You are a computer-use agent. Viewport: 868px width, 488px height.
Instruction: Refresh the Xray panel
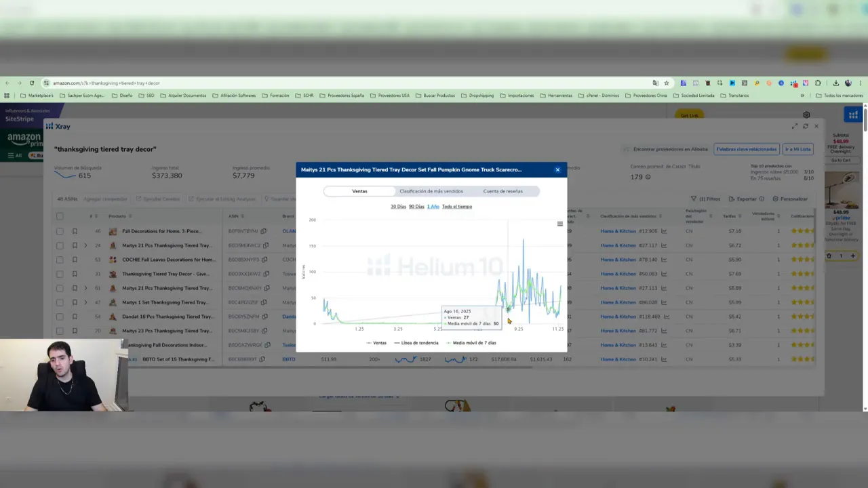(x=806, y=126)
